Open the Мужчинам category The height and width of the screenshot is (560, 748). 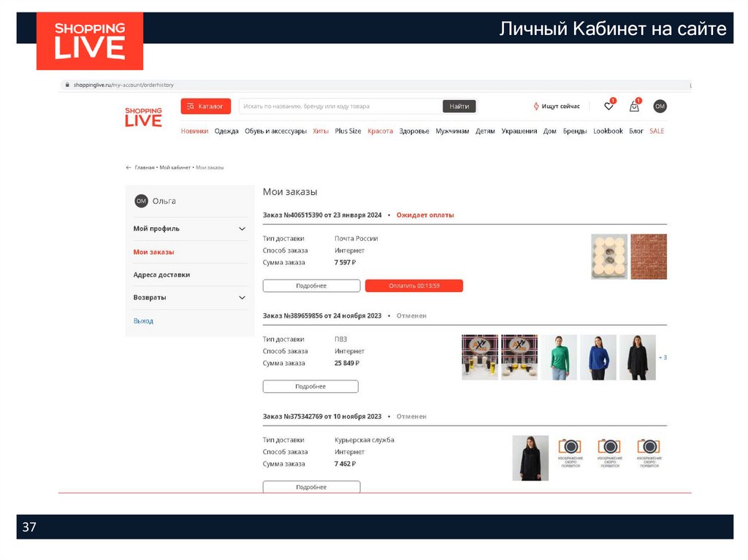point(452,131)
